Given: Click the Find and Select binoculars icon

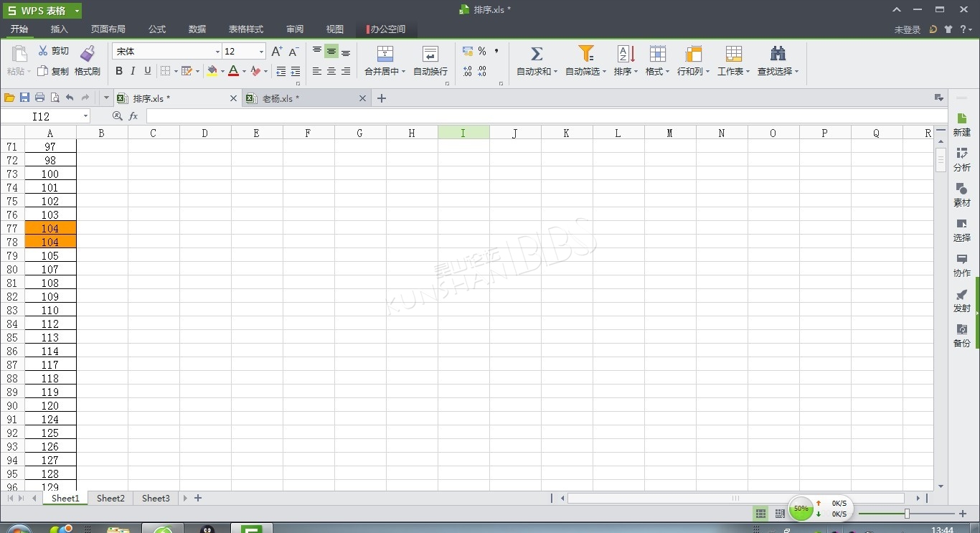Looking at the screenshot, I should (778, 54).
